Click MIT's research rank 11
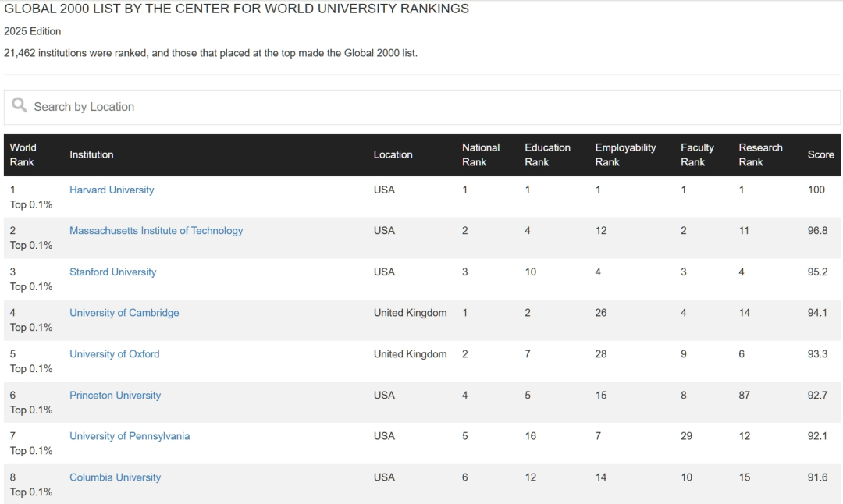This screenshot has height=504, width=843. pos(744,230)
